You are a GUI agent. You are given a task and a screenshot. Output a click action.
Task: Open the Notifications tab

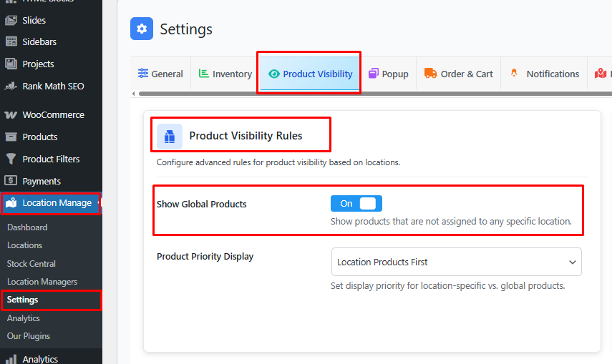(544, 74)
